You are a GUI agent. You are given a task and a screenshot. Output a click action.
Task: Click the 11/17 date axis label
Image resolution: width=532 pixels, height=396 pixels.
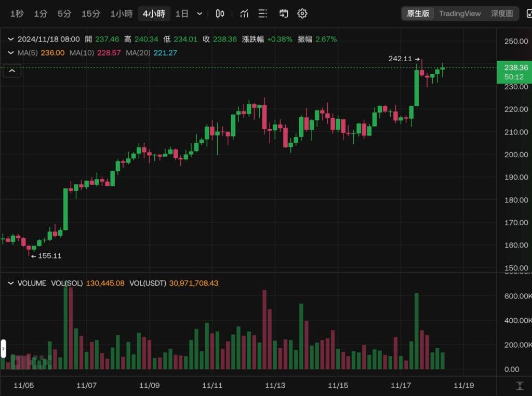click(x=401, y=386)
